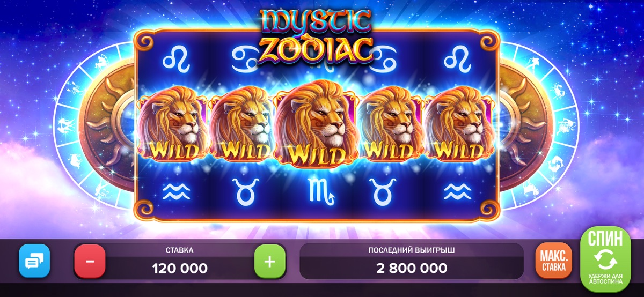Tap the Taurus symbol in fourth reel
644x297 pixels.
point(389,190)
